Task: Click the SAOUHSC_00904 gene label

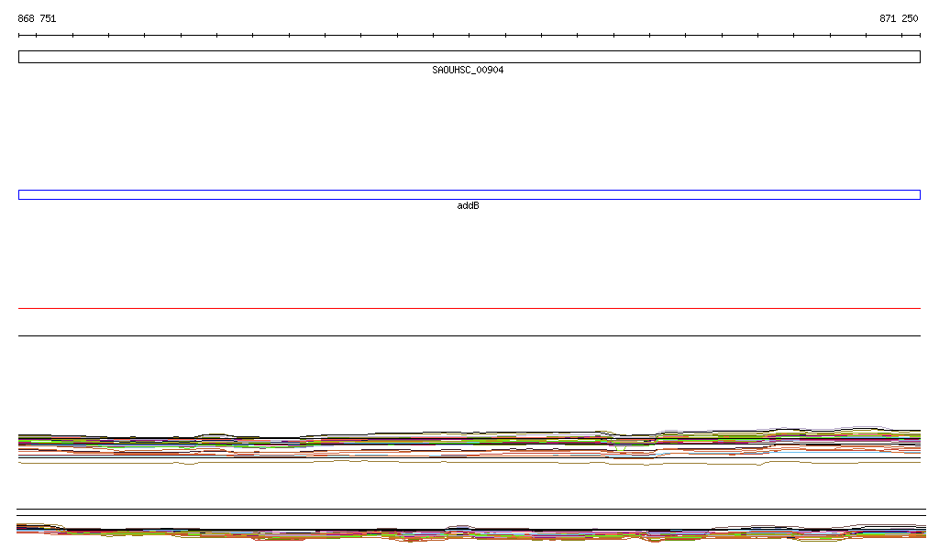Action: click(468, 71)
